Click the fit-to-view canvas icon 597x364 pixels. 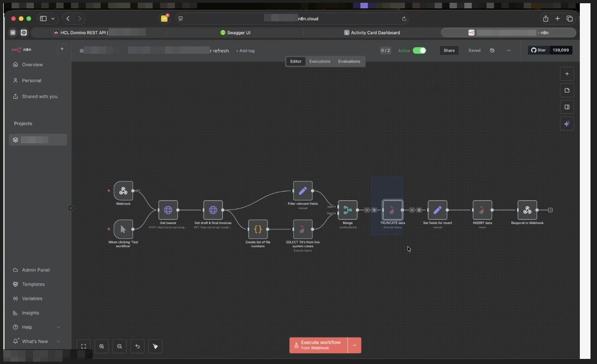(x=83, y=346)
